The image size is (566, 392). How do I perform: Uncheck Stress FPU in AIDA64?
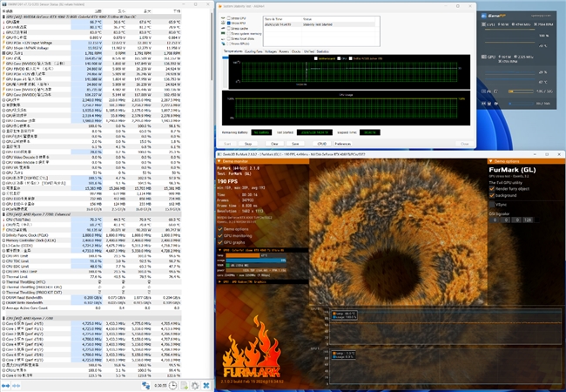click(228, 24)
